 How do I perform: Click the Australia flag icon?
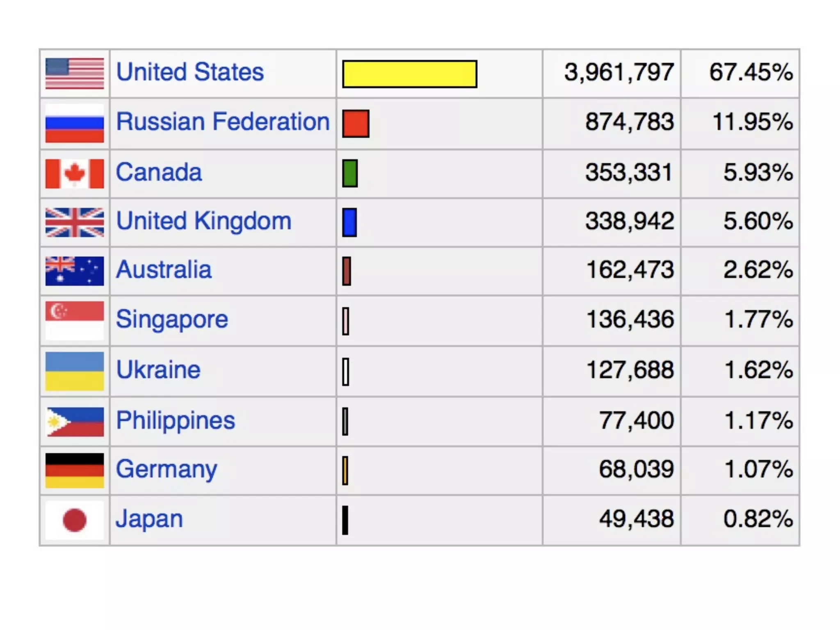pos(74,271)
